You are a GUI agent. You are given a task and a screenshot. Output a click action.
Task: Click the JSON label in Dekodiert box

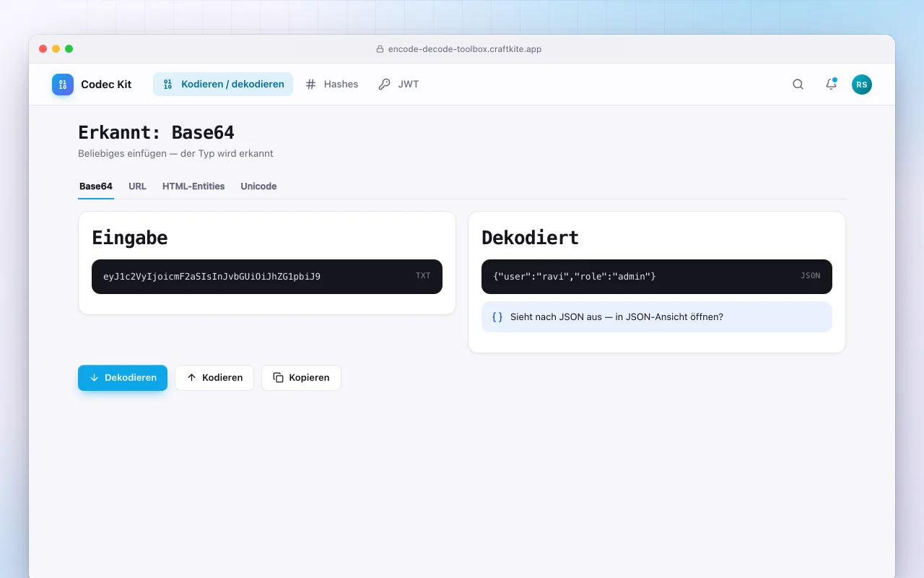(x=811, y=276)
